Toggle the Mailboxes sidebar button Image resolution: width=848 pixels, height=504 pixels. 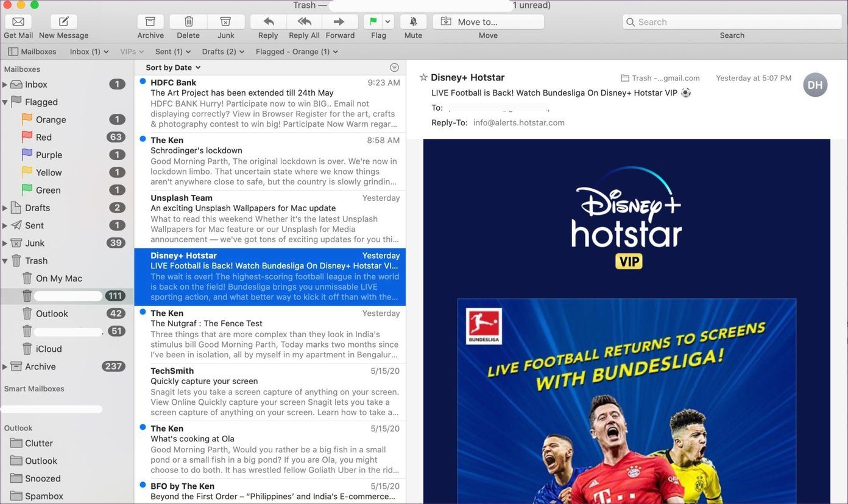(32, 52)
